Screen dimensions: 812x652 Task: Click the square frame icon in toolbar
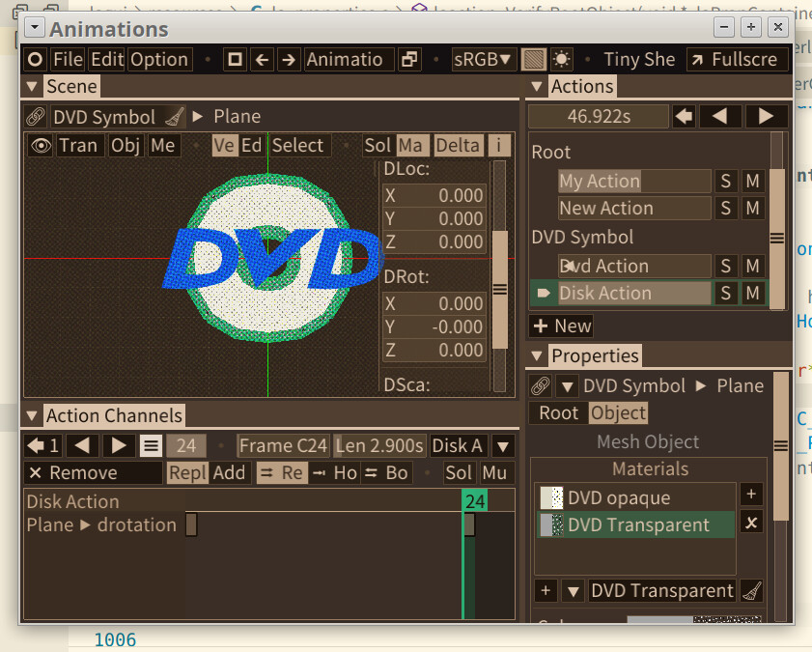coord(236,60)
